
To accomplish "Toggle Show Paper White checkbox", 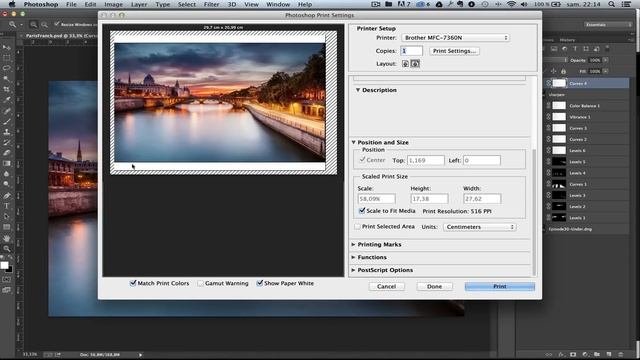I will [x=259, y=283].
